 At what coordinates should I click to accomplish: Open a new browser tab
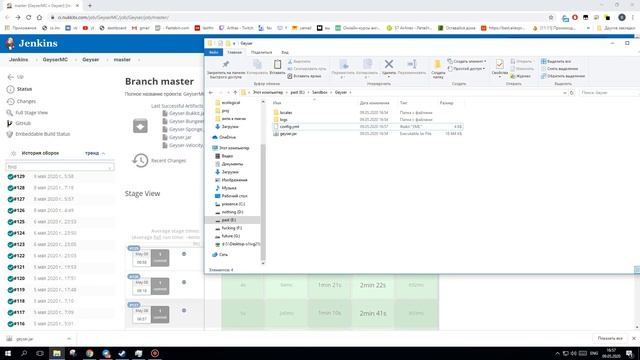pos(90,6)
